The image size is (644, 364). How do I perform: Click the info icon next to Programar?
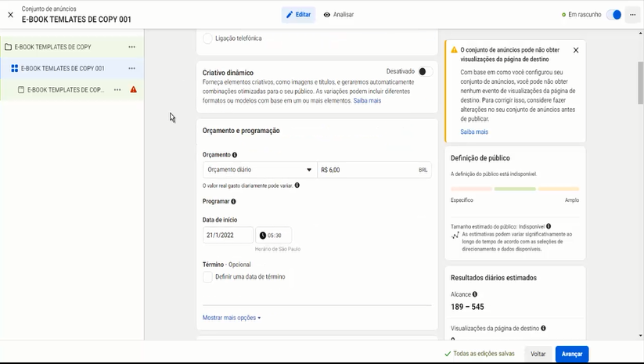click(233, 201)
